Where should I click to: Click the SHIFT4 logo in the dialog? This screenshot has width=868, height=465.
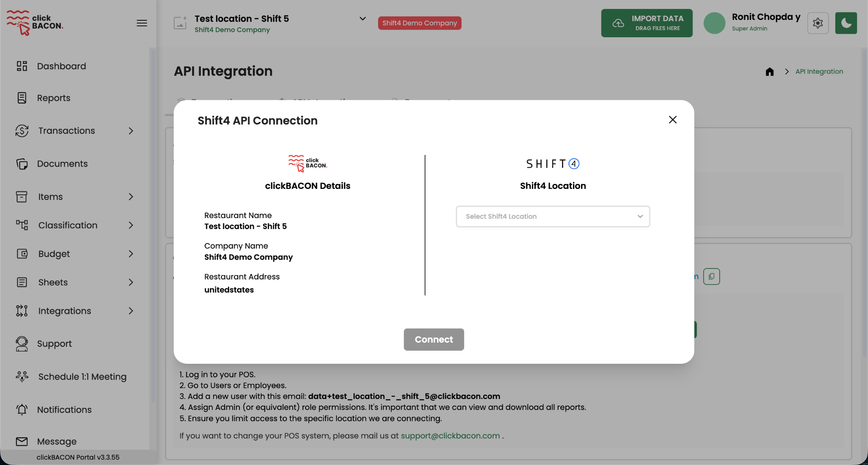553,164
